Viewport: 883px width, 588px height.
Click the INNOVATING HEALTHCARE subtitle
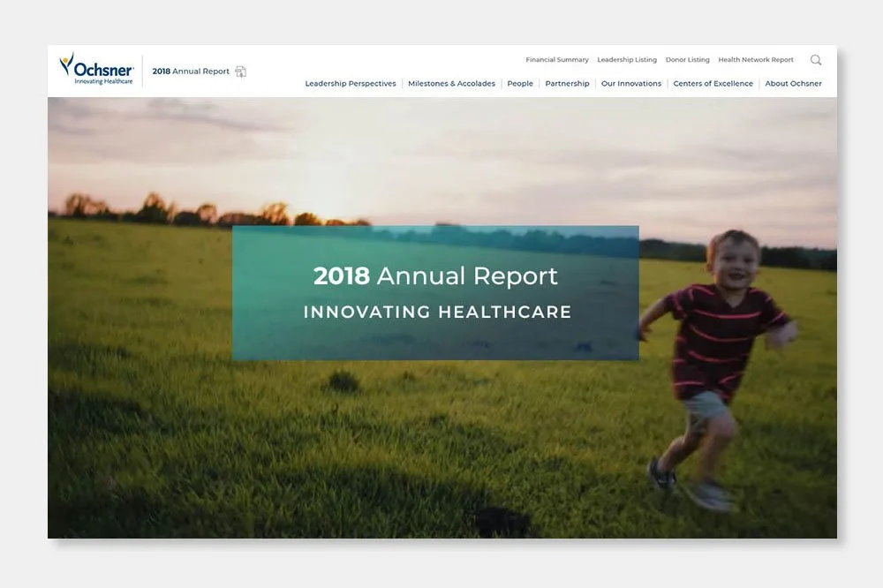[x=436, y=312]
